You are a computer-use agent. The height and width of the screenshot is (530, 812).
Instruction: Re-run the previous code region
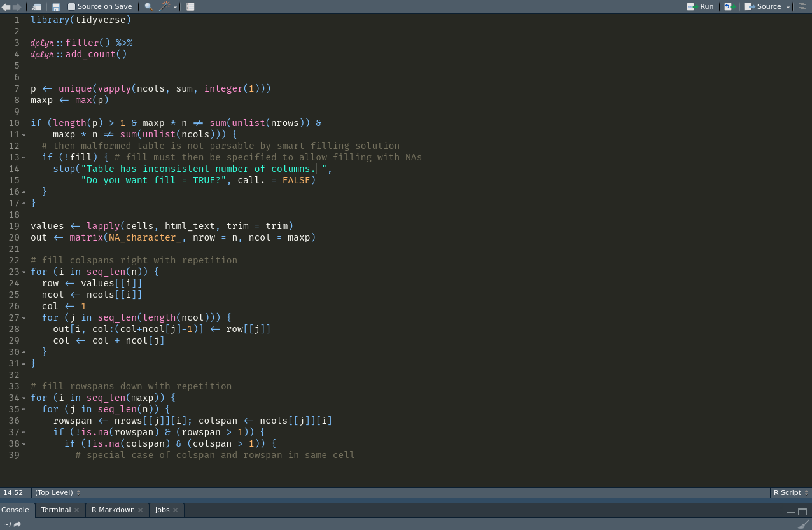pos(729,7)
